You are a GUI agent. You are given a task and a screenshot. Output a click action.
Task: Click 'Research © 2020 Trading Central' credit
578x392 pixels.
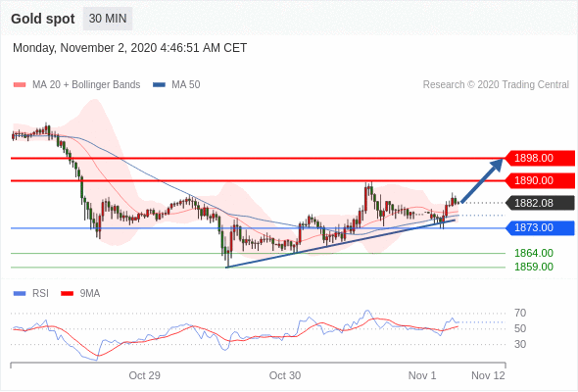coord(496,85)
